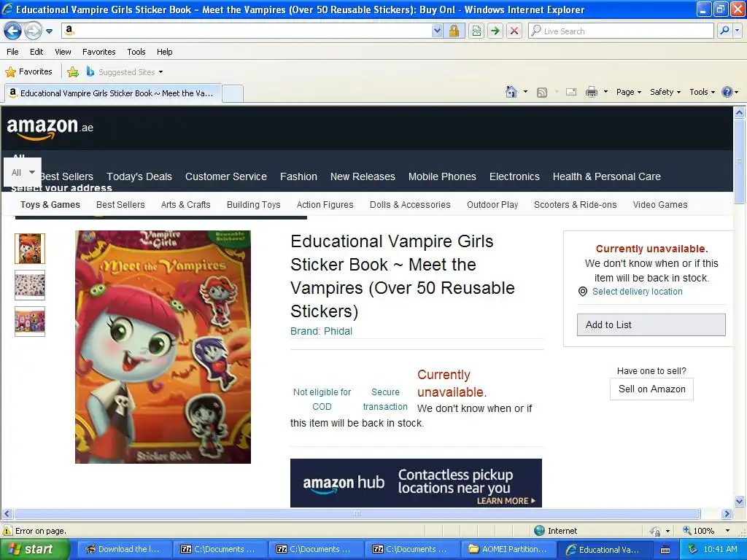This screenshot has width=747, height=560.
Task: Open Dolls & Accessories category
Action: 410,205
